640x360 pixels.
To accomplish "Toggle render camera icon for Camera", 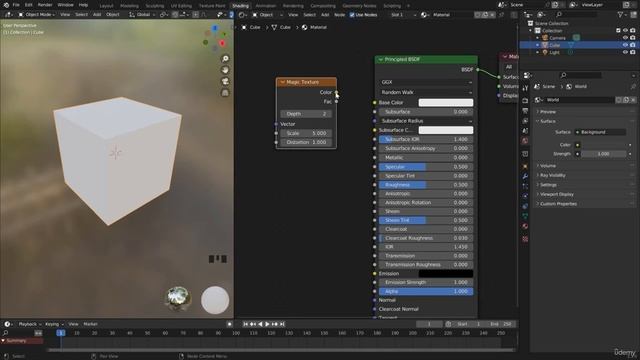I will tap(633, 38).
